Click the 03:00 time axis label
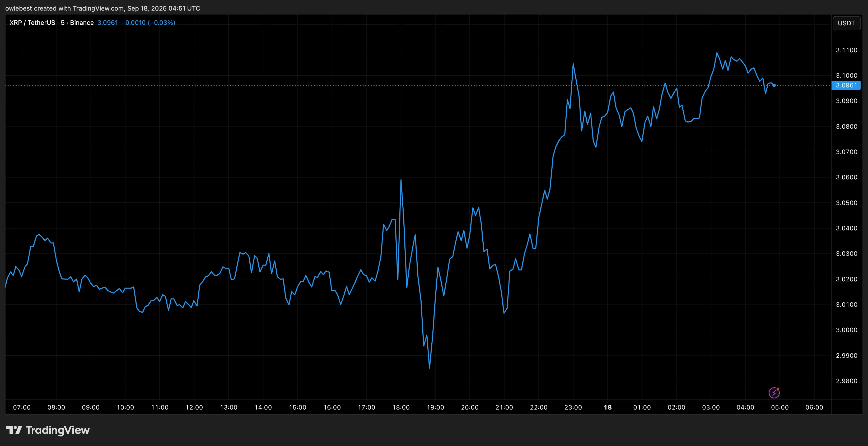The image size is (868, 446). tap(711, 407)
